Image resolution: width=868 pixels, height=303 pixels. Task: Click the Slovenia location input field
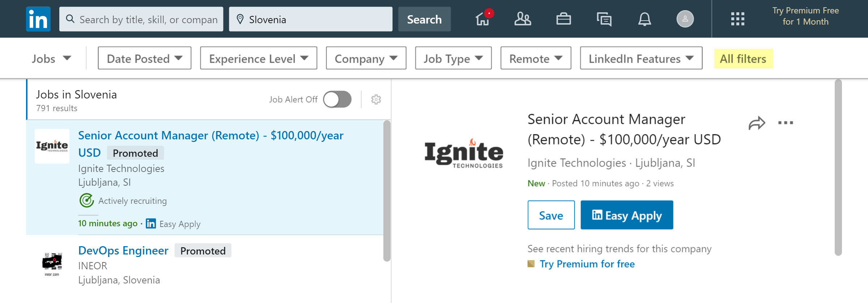(311, 19)
